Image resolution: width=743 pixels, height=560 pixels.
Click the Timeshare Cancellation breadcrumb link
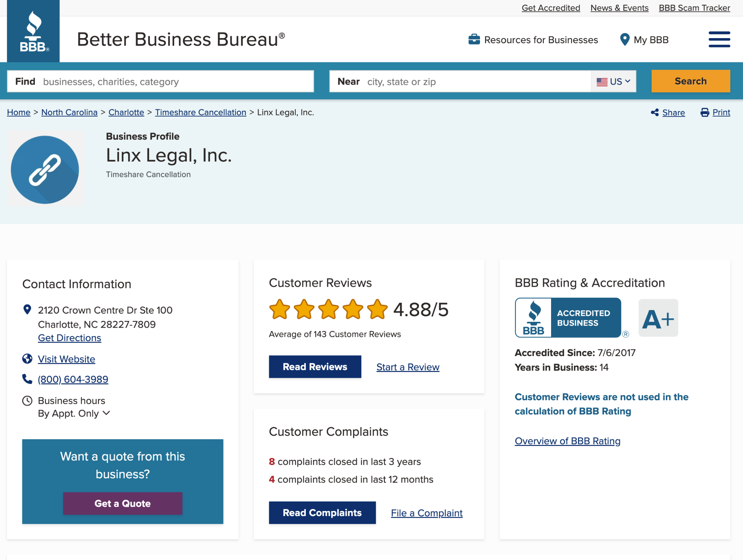(x=201, y=113)
